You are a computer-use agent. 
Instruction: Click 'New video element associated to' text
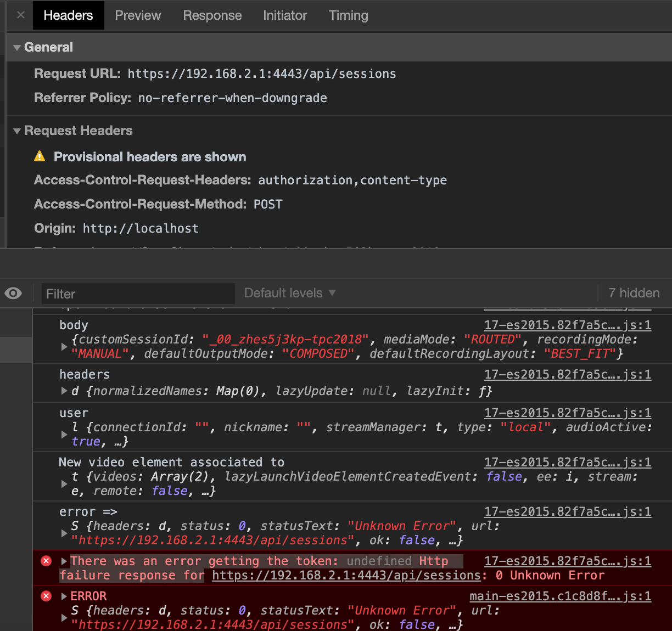pyautogui.click(x=171, y=463)
